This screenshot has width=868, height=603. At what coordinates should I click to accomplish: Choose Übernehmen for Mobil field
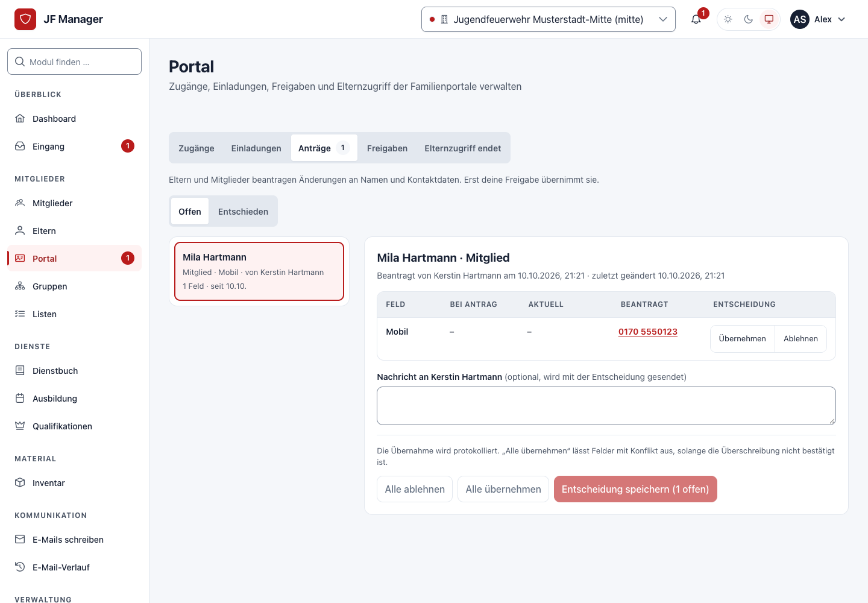click(743, 339)
